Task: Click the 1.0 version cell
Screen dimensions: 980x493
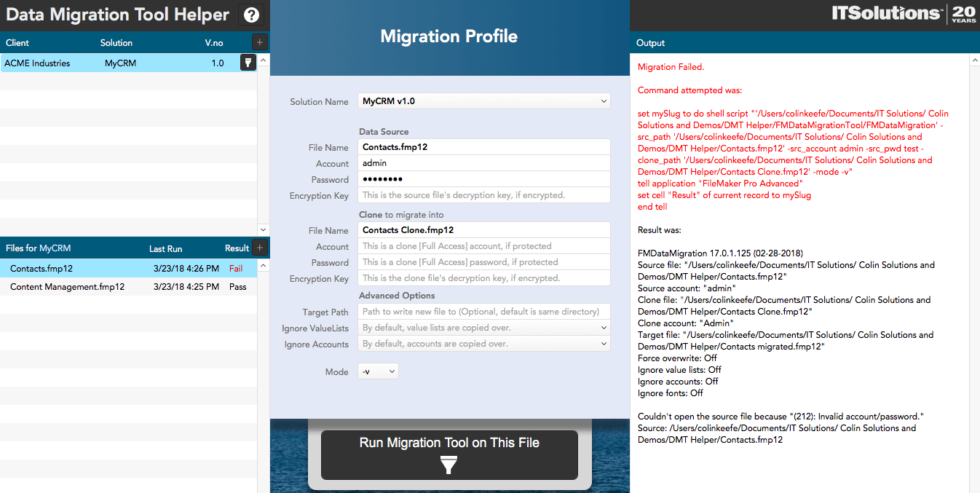Action: point(218,63)
